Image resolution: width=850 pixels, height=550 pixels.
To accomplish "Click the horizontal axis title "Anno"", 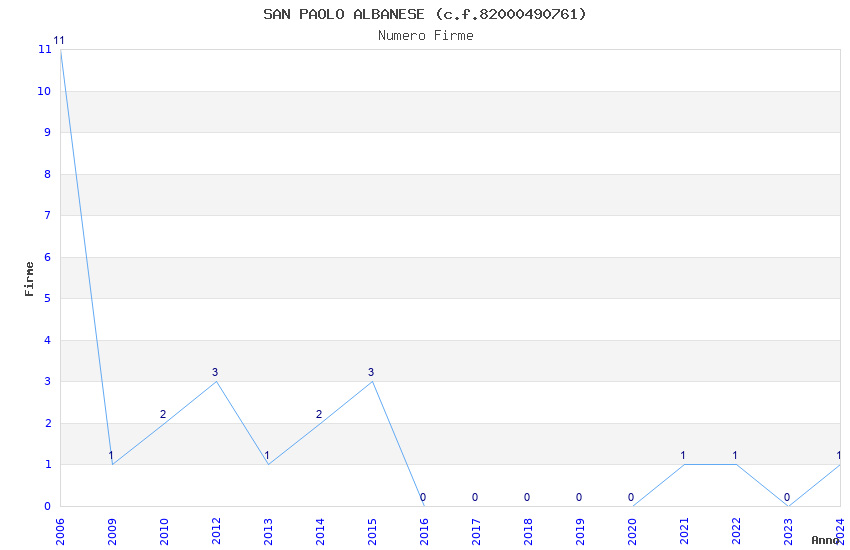I will (825, 540).
